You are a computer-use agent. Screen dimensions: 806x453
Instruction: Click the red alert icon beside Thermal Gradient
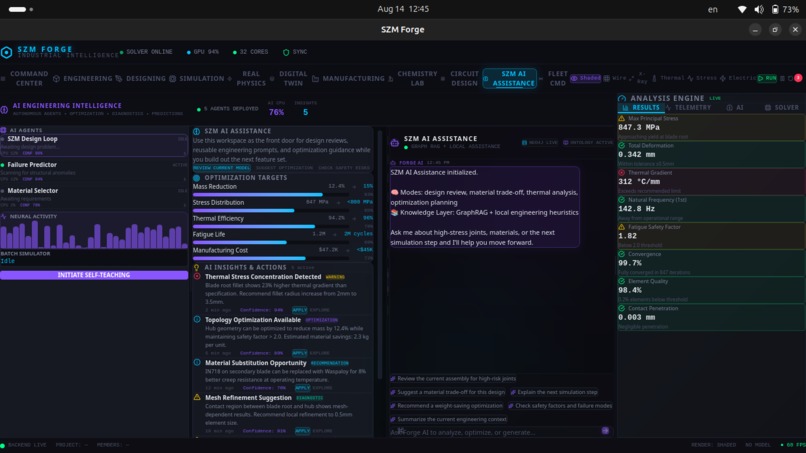(x=621, y=173)
